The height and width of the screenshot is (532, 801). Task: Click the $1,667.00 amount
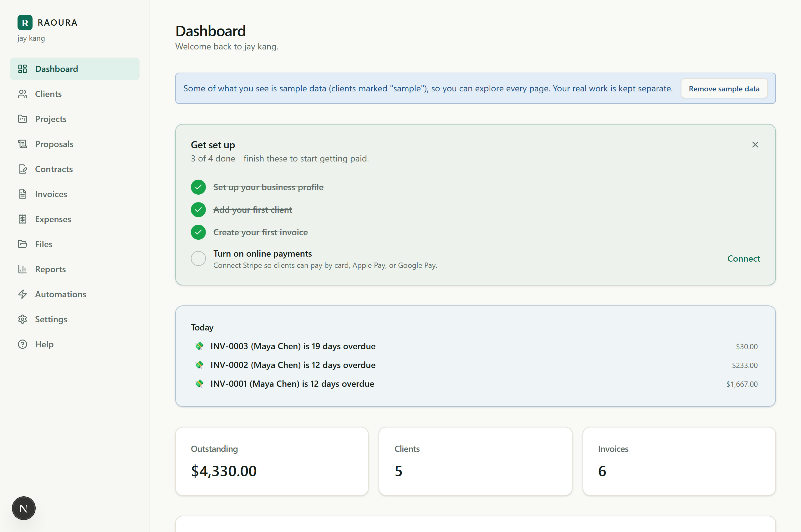(742, 384)
